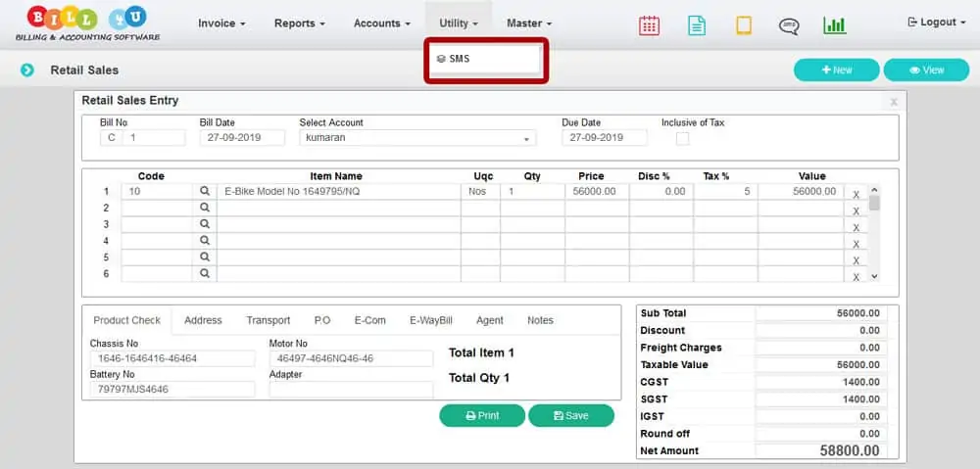Image resolution: width=980 pixels, height=469 pixels.
Task: Click the Discount value field in totals
Action: point(821,330)
